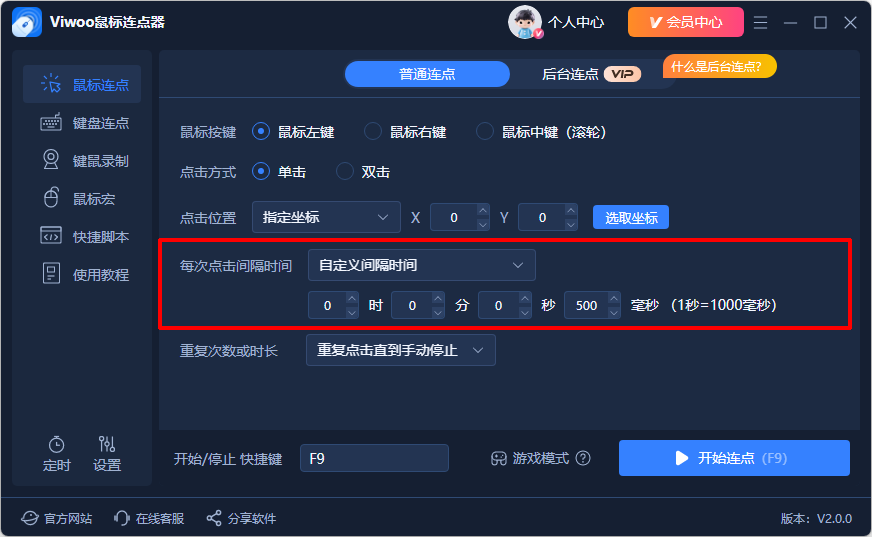872x537 pixels.
Task: Open 个人中心 personal center
Action: coord(576,22)
